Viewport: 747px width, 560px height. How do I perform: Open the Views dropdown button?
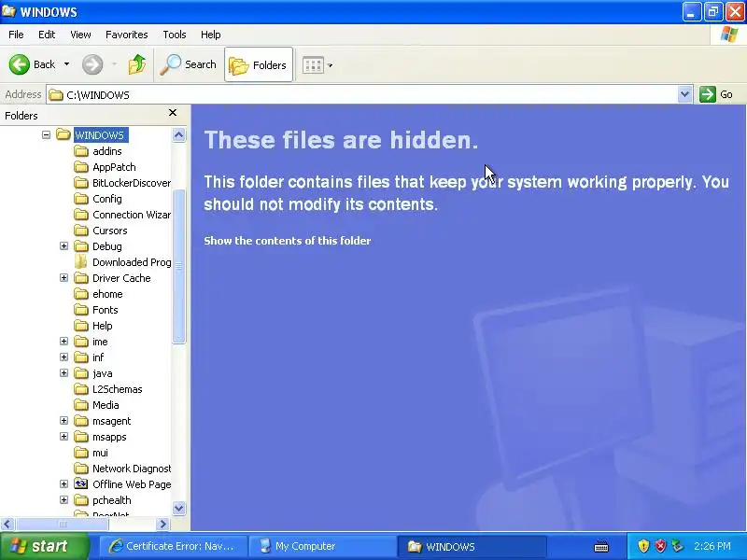317,64
